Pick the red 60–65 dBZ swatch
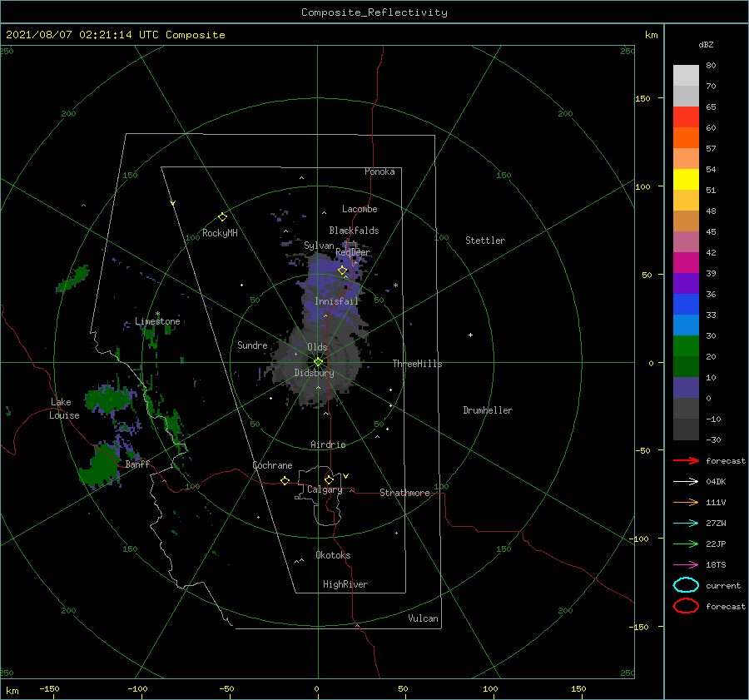The height and width of the screenshot is (700, 749). click(686, 117)
